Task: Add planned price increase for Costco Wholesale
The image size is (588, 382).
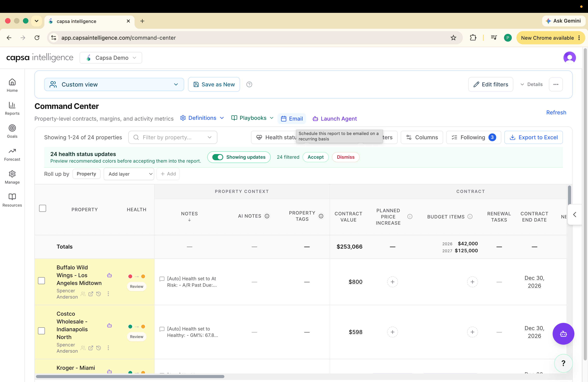Action: (x=392, y=332)
